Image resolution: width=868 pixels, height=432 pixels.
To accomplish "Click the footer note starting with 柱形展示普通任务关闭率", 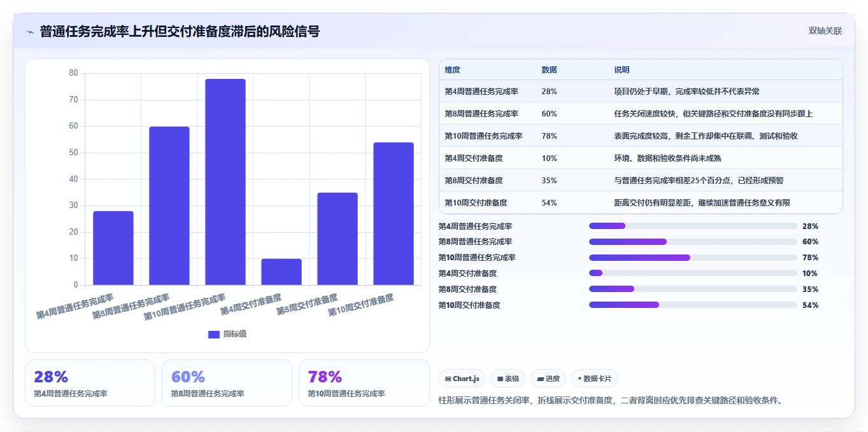I will tap(610, 401).
